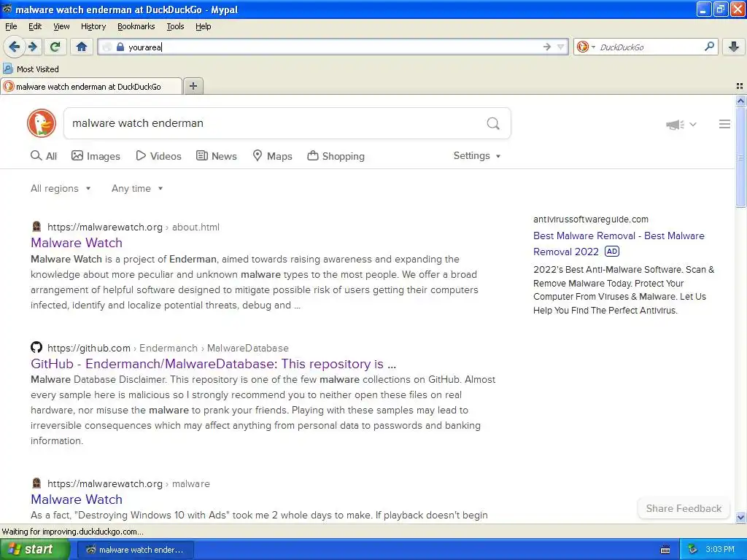Click the GitHub octocat favicon
This screenshot has height=560, width=747.
point(36,347)
